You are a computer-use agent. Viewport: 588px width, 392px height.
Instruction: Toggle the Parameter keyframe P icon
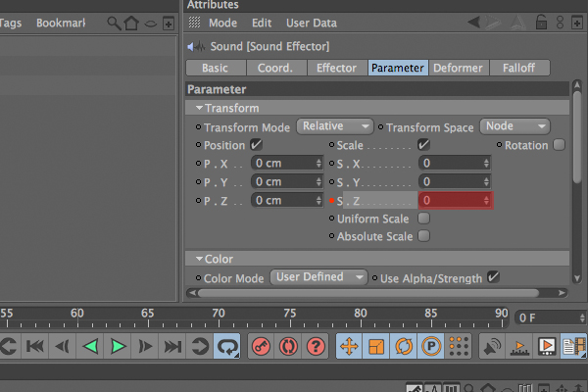[x=431, y=346]
